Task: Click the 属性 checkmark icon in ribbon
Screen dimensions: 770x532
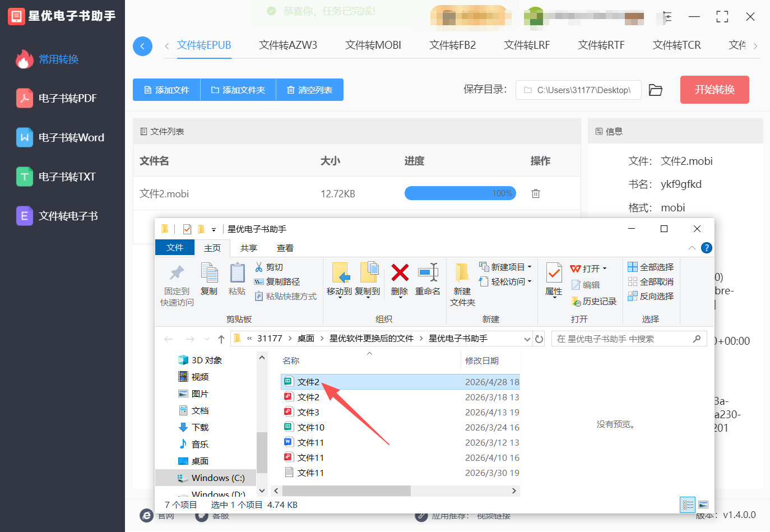Action: [x=554, y=274]
